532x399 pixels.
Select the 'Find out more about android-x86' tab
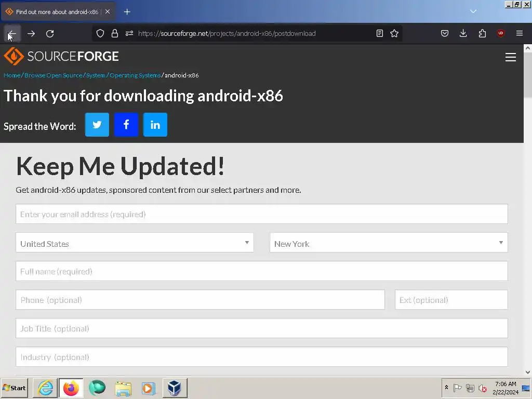57,12
